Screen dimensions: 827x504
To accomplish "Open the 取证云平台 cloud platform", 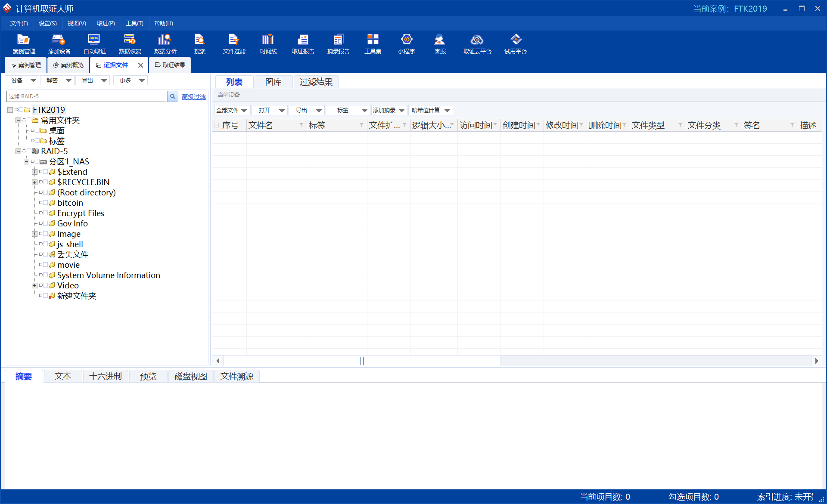I will 477,44.
